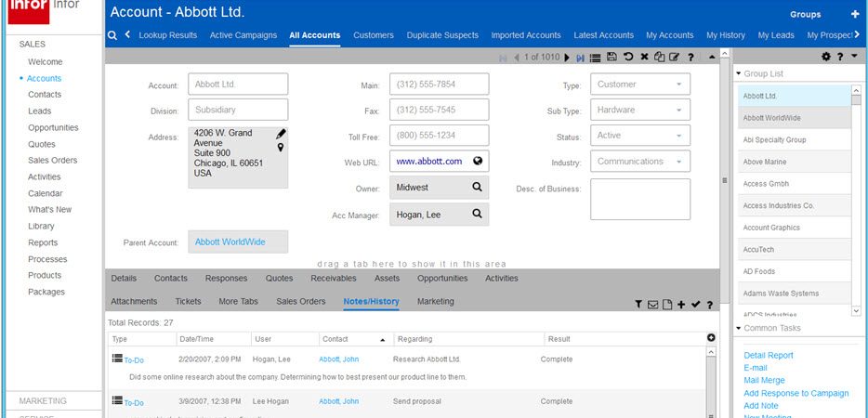
Task: Click the Group List scrollbar down arrow
Action: (856, 311)
